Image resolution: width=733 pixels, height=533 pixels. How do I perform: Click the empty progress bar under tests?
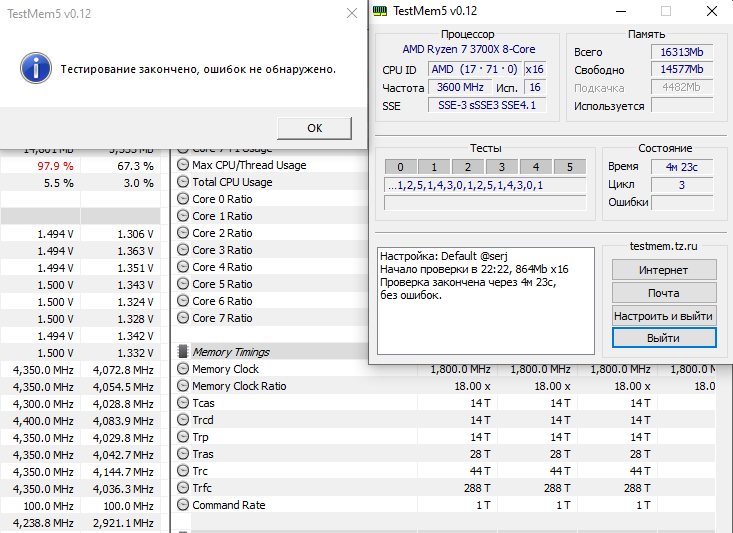(485, 203)
